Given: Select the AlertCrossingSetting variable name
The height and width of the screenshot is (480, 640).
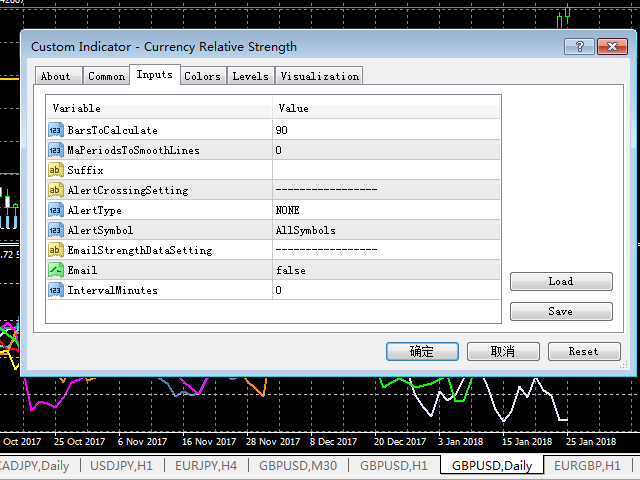Looking at the screenshot, I should [x=128, y=191].
